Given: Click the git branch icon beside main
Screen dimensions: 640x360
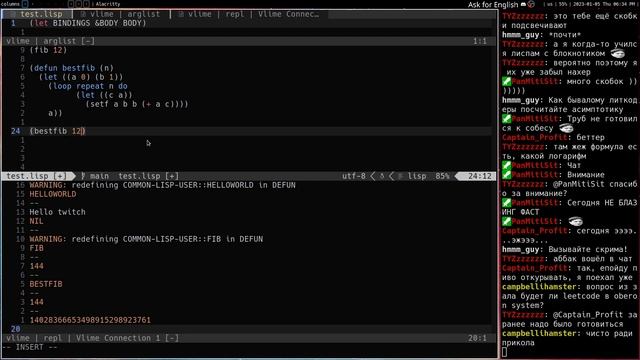Looking at the screenshot, I should [x=83, y=176].
